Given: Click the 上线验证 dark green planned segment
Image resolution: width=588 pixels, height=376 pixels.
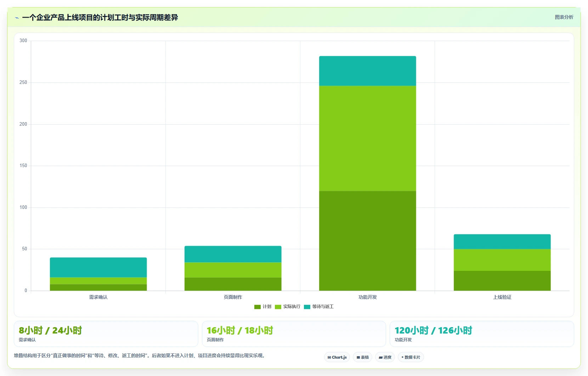Looking at the screenshot, I should click(x=502, y=281).
